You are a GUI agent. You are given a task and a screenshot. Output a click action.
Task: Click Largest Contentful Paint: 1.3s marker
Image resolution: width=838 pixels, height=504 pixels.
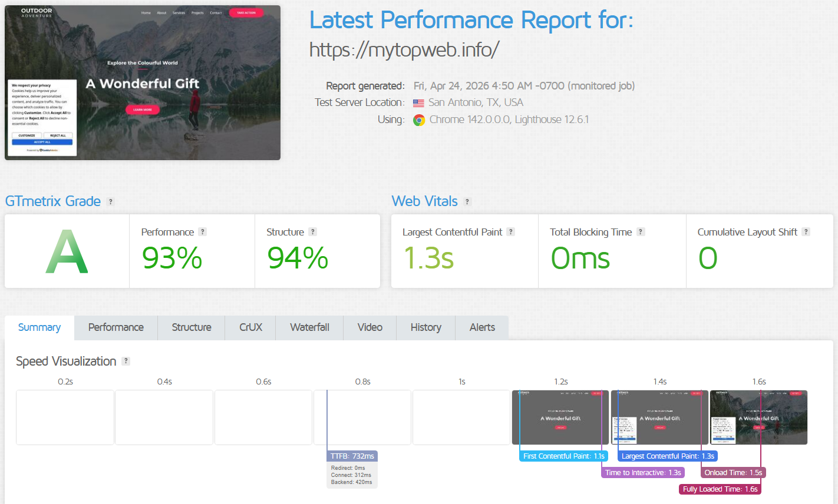tap(668, 456)
